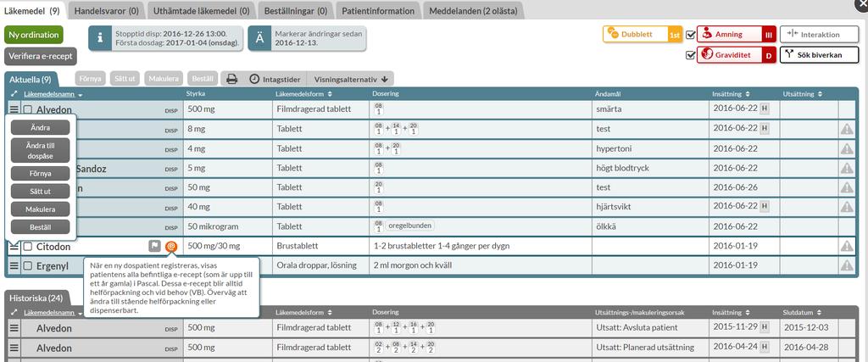Open the Interaktion check
The width and height of the screenshot is (868, 362).
tap(820, 34)
